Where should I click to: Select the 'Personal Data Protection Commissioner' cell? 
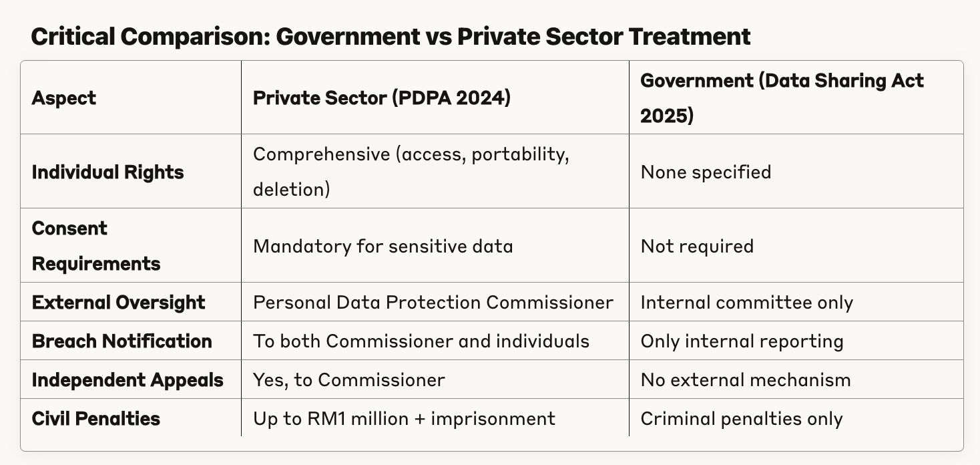click(433, 302)
